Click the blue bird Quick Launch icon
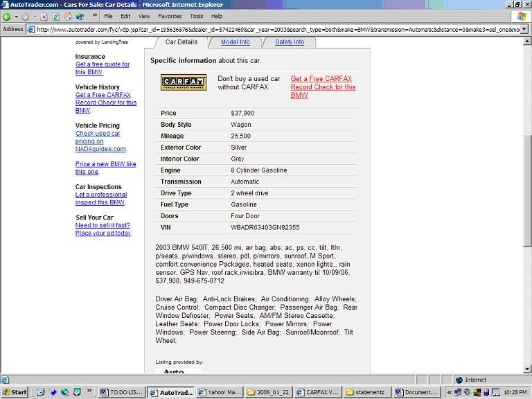Image resolution: width=532 pixels, height=399 pixels. point(53,392)
